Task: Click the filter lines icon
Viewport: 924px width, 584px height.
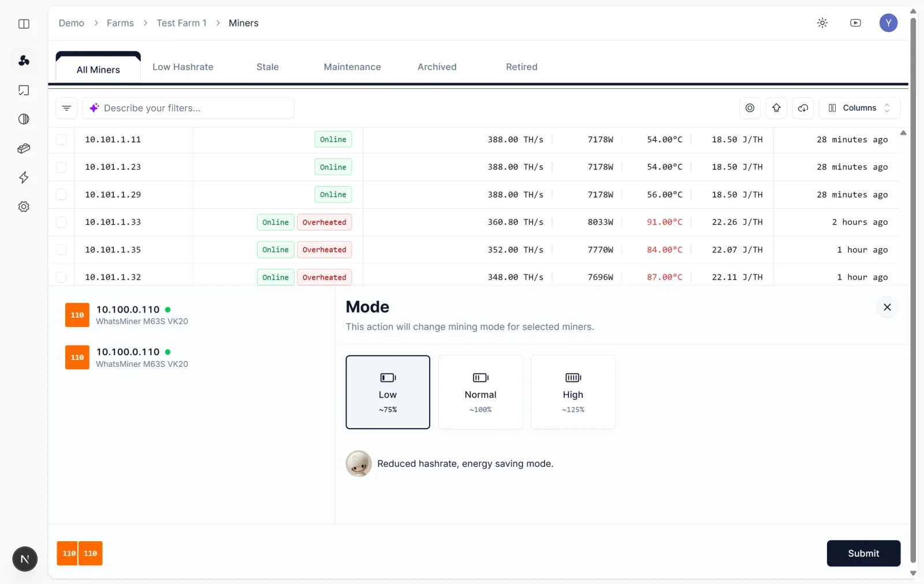Action: (x=66, y=108)
